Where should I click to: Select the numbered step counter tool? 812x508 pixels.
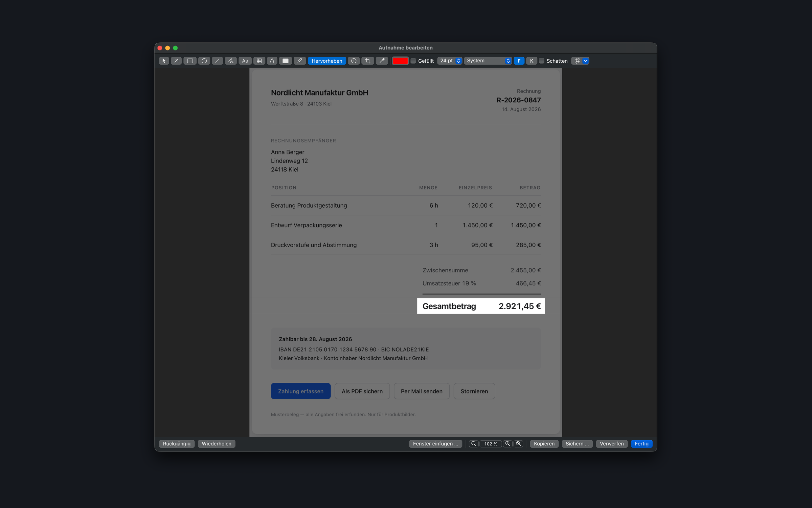(354, 61)
